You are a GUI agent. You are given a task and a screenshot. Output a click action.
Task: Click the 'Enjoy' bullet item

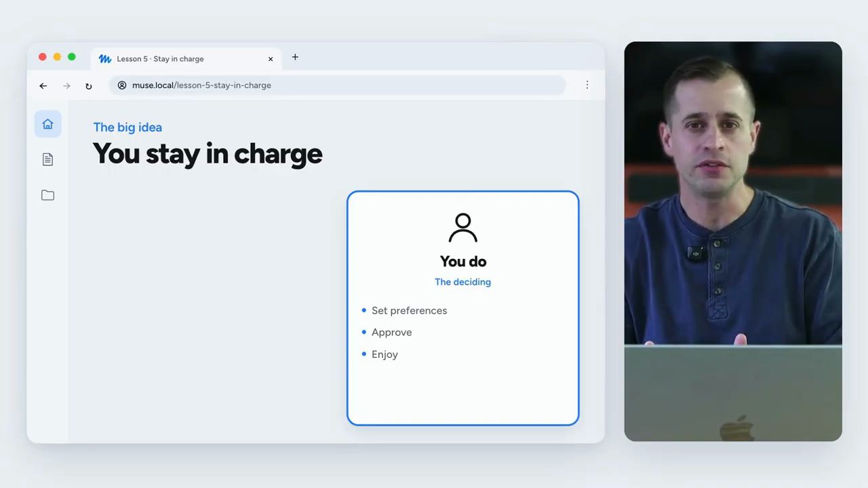click(x=380, y=354)
